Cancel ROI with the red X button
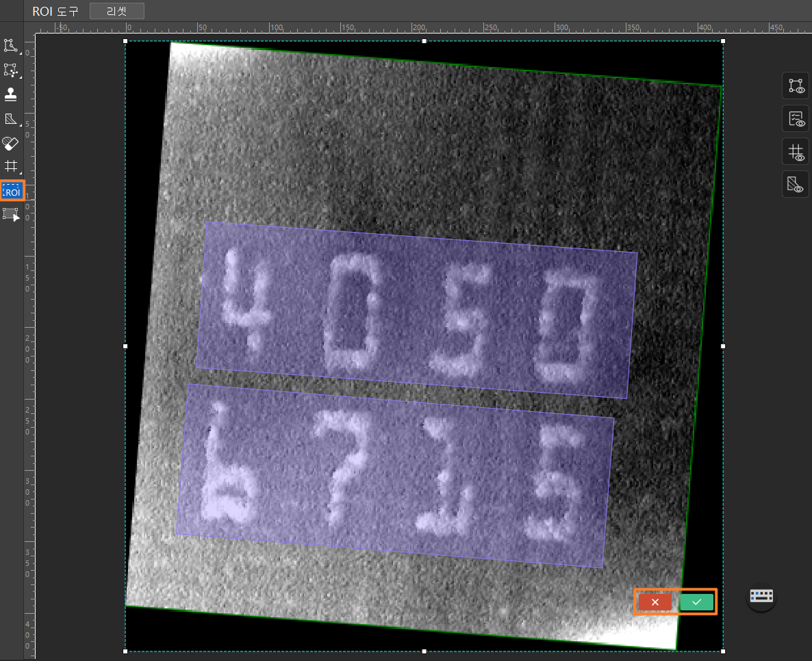812x661 pixels. [x=655, y=602]
